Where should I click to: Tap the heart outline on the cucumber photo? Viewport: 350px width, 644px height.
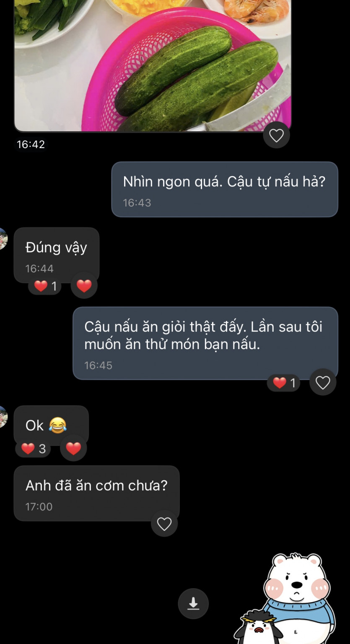point(276,135)
